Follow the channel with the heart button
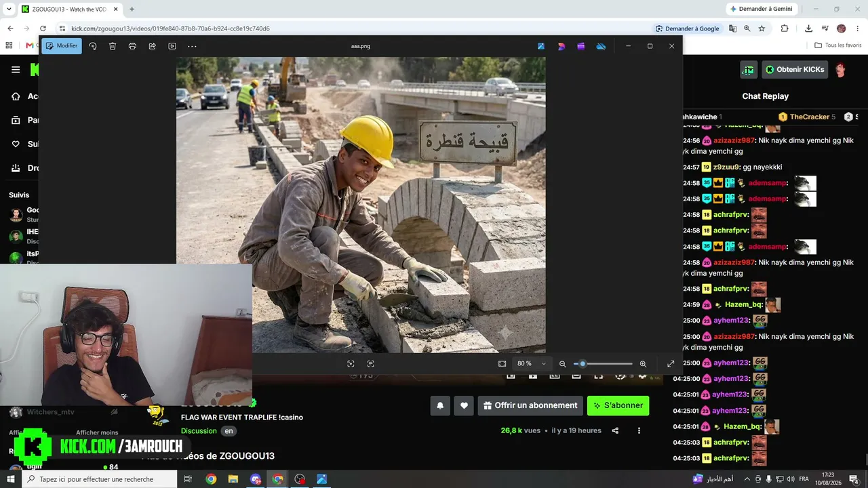868x488 pixels. coord(464,405)
